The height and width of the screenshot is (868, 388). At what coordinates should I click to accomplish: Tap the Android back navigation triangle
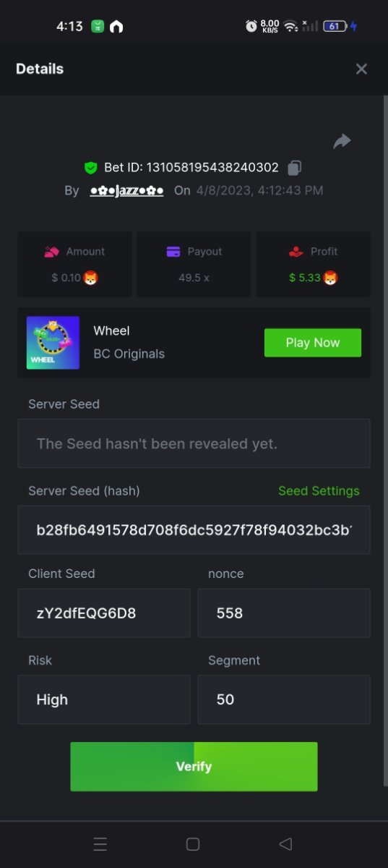[285, 844]
